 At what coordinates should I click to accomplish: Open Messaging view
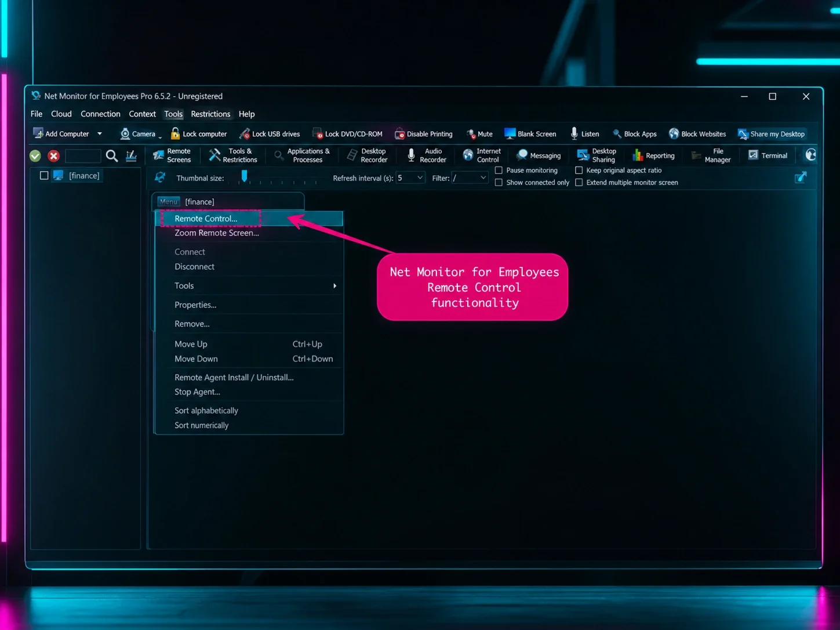point(539,155)
